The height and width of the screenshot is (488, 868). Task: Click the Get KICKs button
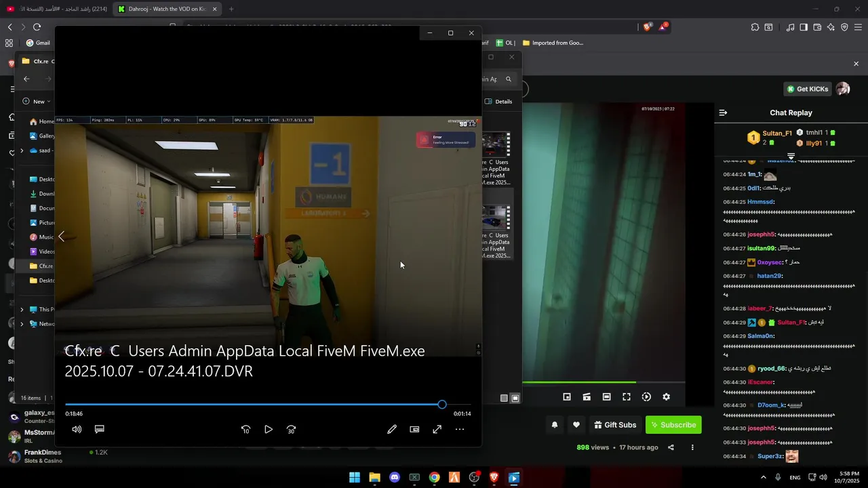pos(807,89)
